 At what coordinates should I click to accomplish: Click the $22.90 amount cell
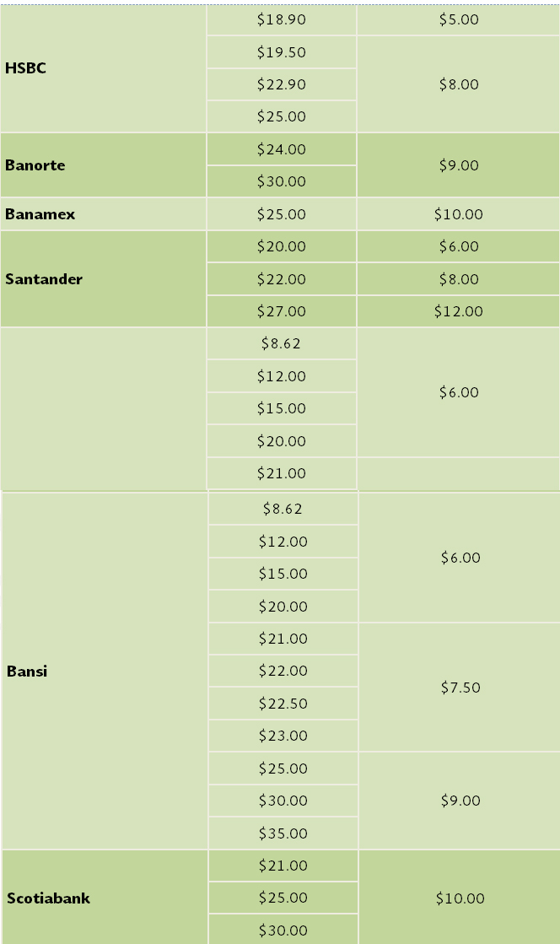(x=282, y=84)
